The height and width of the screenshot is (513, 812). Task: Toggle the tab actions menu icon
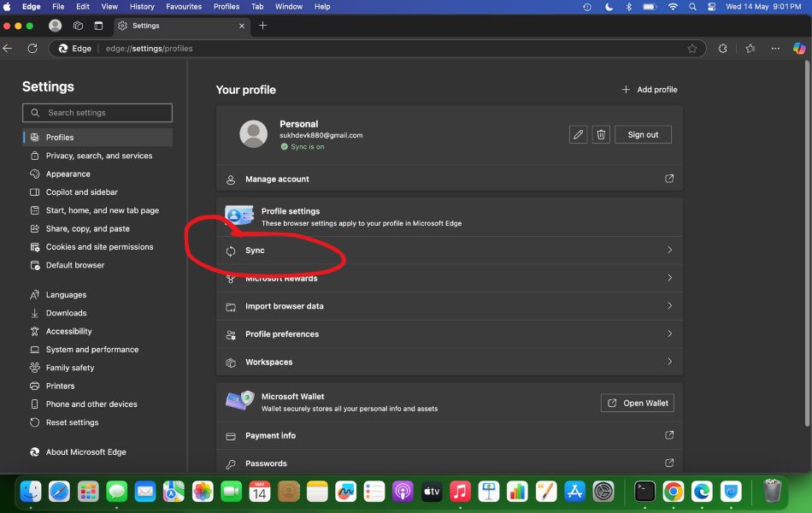pyautogui.click(x=98, y=26)
